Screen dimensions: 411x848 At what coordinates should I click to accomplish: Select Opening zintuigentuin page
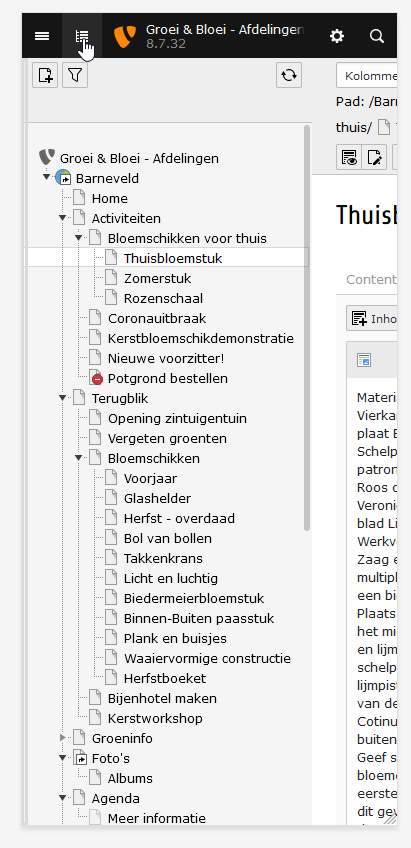177,418
